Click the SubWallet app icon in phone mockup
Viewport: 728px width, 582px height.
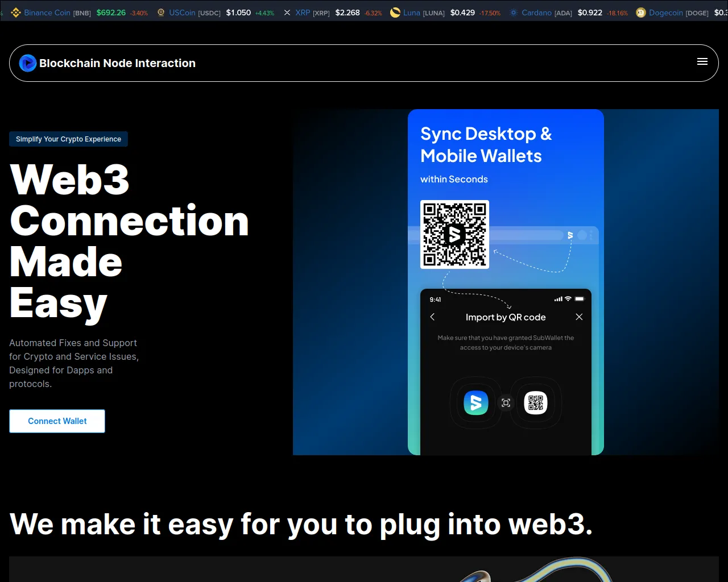tap(476, 403)
